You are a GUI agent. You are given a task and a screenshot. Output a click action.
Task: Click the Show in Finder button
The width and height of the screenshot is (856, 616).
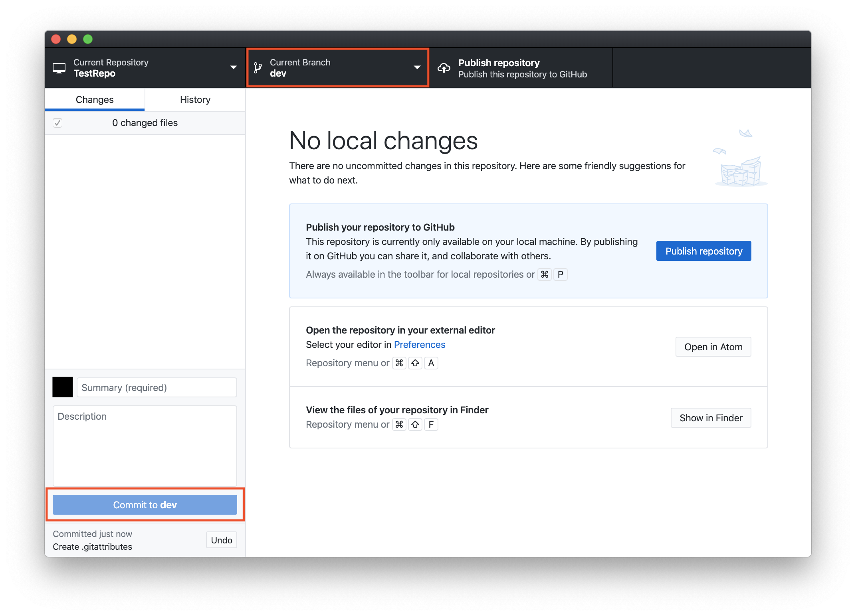click(x=711, y=418)
